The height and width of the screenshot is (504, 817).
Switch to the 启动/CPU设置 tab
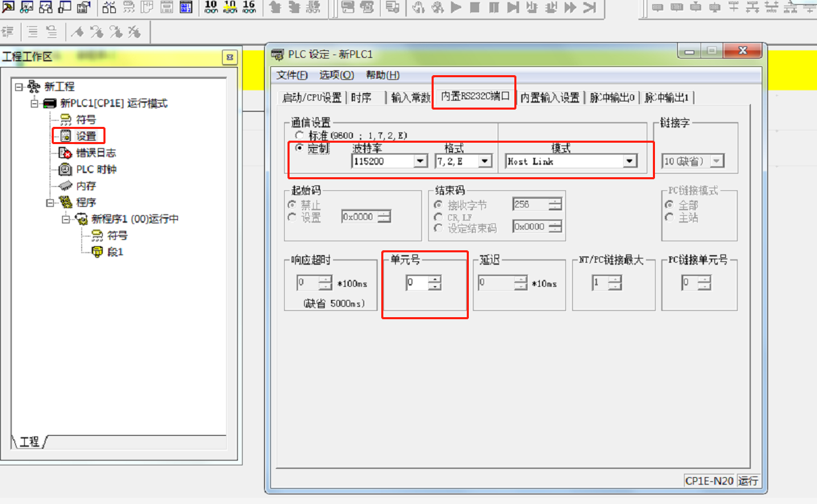pyautogui.click(x=312, y=97)
